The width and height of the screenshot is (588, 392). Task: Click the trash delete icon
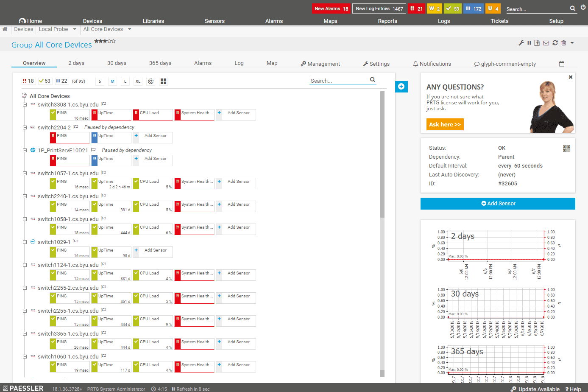click(x=564, y=43)
